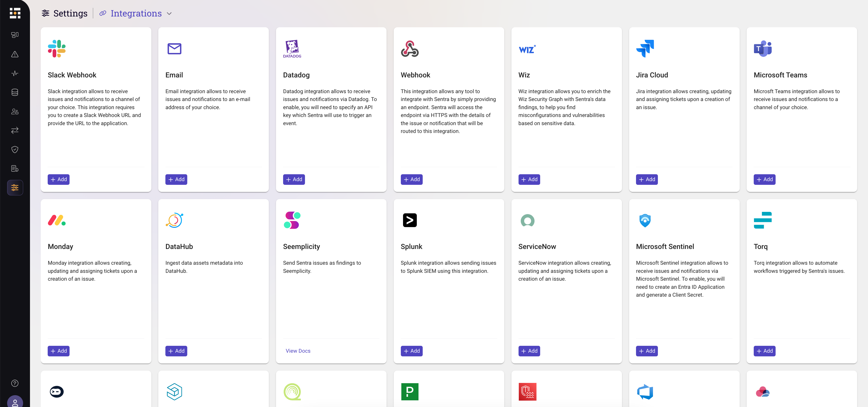868x407 pixels.
Task: Click the data transfer arrows sidebar icon
Action: coord(15,131)
